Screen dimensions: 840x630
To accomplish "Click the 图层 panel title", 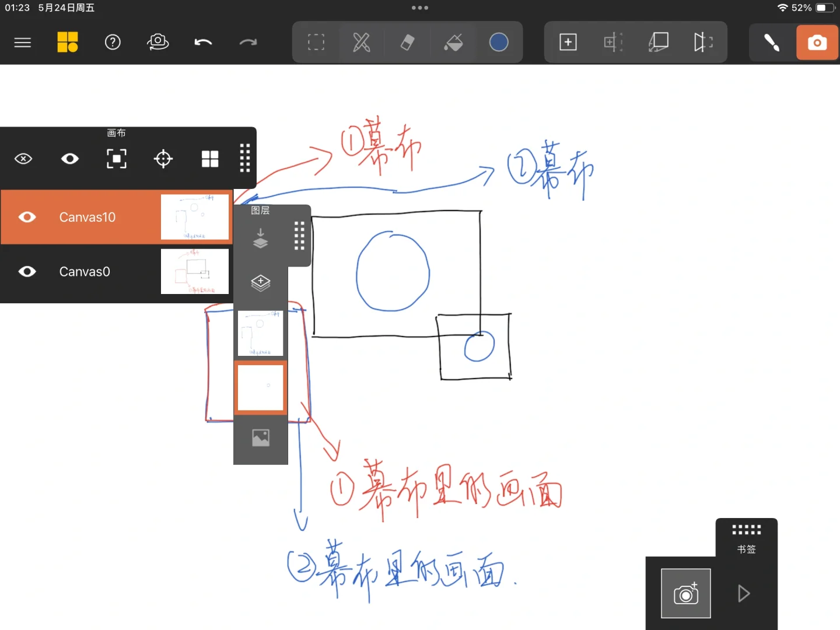I will (260, 211).
